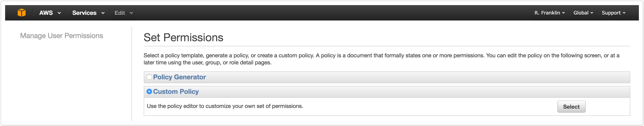Click the Set Permissions page title

[184, 38]
